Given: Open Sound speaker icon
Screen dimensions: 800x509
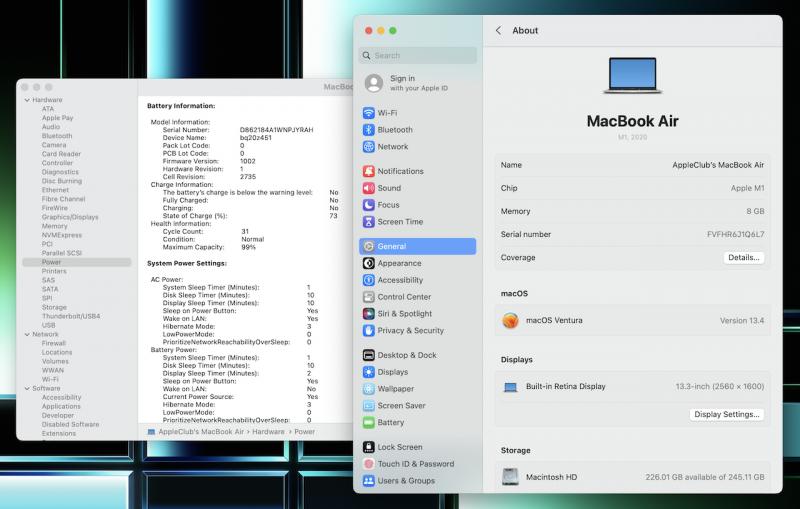Looking at the screenshot, I should 368,188.
